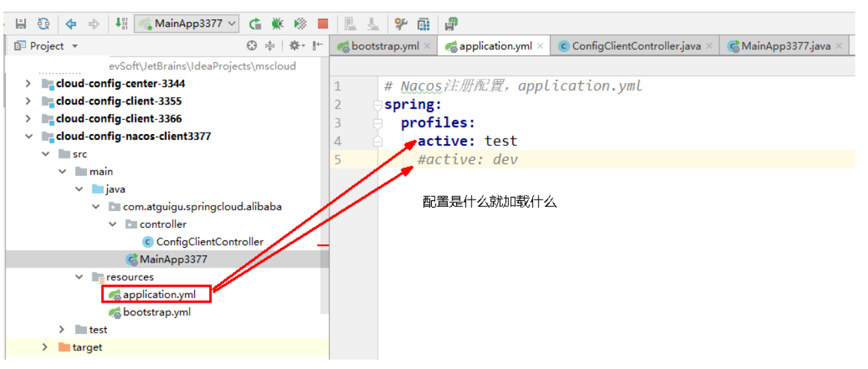Collapse the controller package
Image resolution: width=868 pixels, height=369 pixels.
point(113,224)
